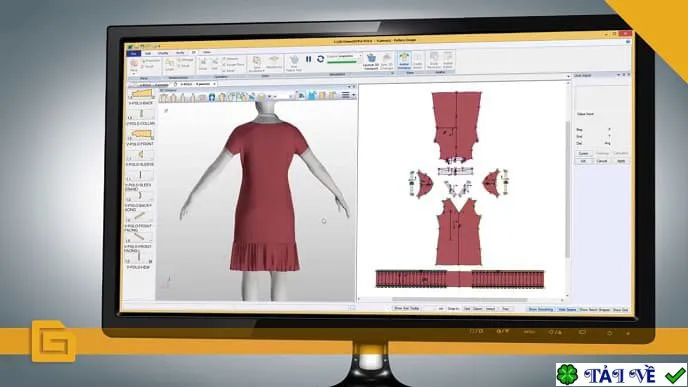The width and height of the screenshot is (688, 387).
Task: Switch to the 3D ribbon tab
Action: pos(194,52)
